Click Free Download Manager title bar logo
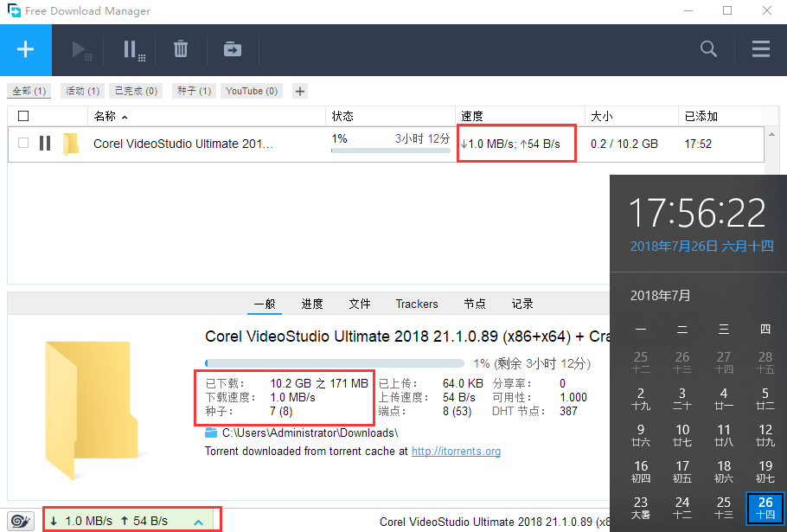787x532 pixels. 14,10
